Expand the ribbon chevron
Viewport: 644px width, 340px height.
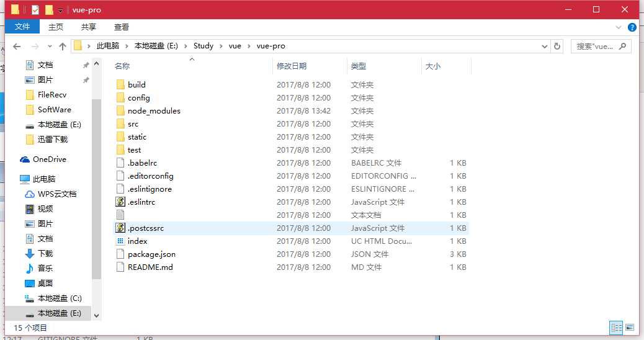(618, 27)
